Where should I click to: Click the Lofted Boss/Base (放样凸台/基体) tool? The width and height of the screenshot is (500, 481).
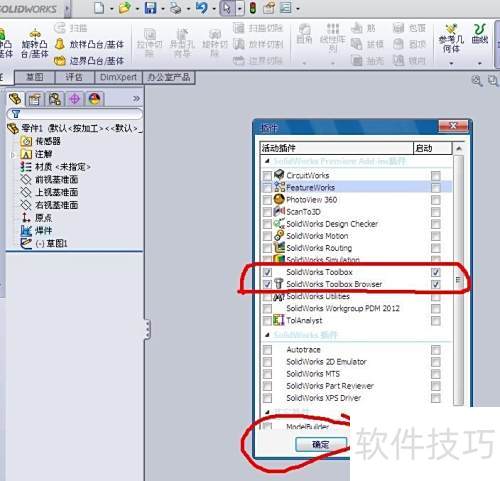click(89, 44)
